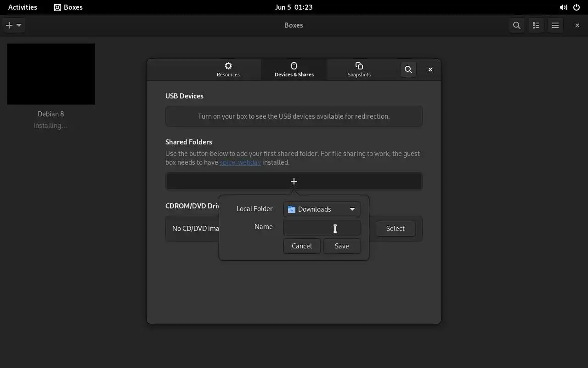The image size is (588, 368).
Task: Click the Shared Folders heading
Action: click(x=189, y=142)
